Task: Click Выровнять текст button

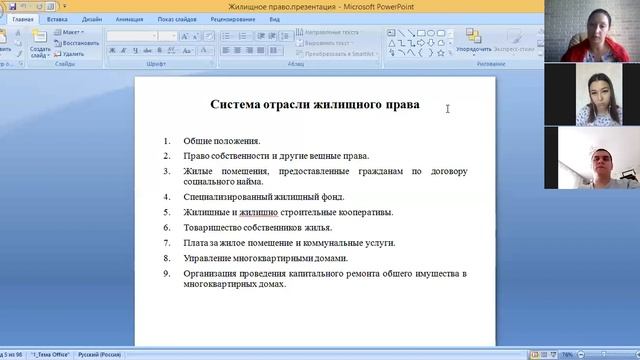Action: pyautogui.click(x=325, y=43)
